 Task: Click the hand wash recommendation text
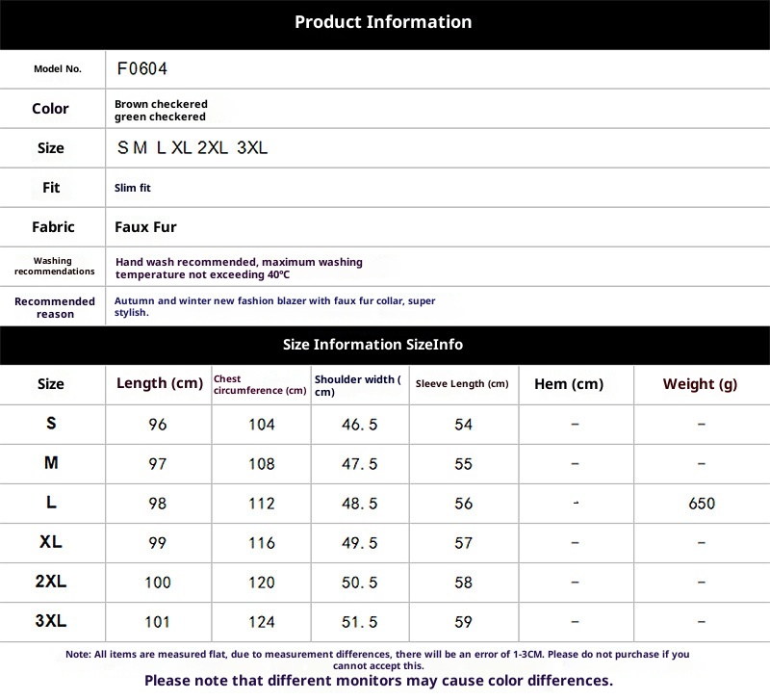(239, 268)
